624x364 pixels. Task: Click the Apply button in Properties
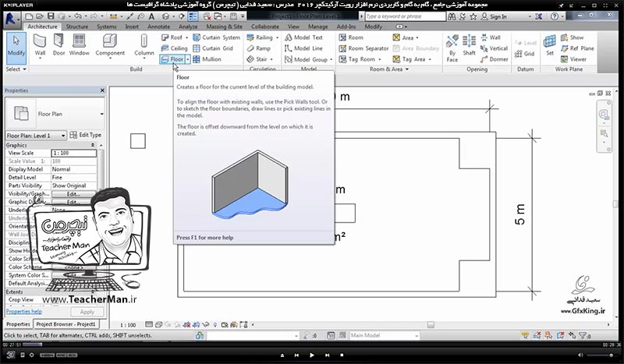coord(87,312)
